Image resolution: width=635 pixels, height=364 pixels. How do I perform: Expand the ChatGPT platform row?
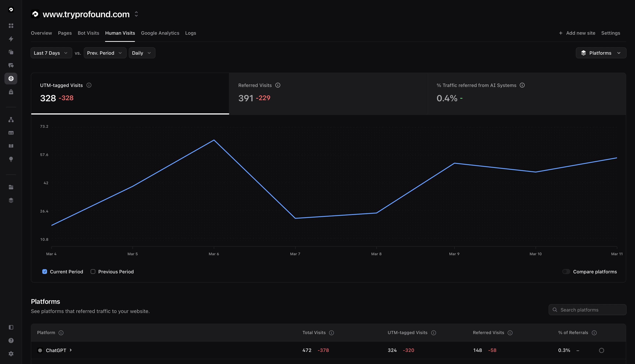71,350
